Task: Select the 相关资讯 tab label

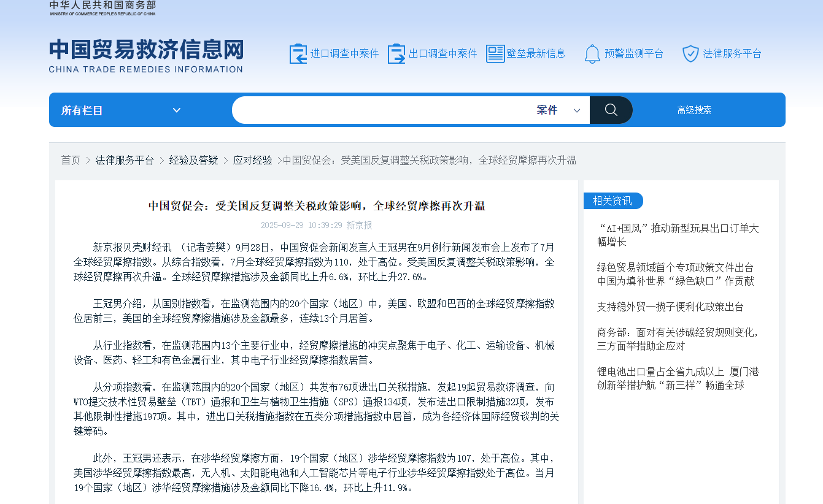Action: coord(612,201)
